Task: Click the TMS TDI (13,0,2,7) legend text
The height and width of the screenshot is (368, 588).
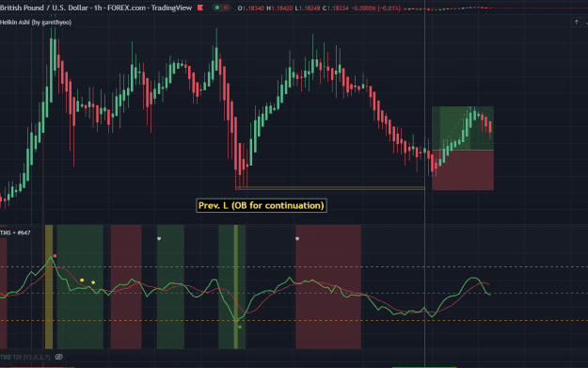Action: [26, 357]
